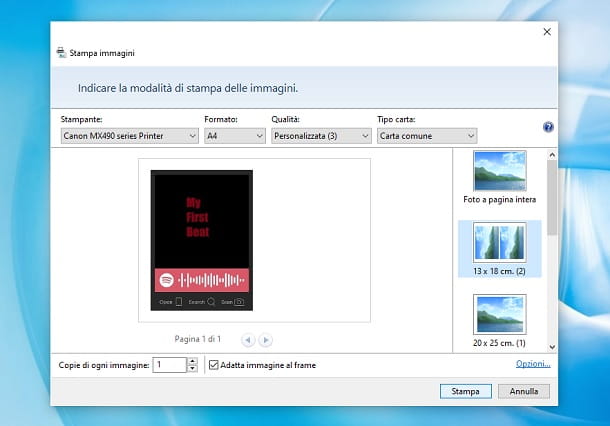
Task: Go to the previous page arrow
Action: tap(248, 340)
